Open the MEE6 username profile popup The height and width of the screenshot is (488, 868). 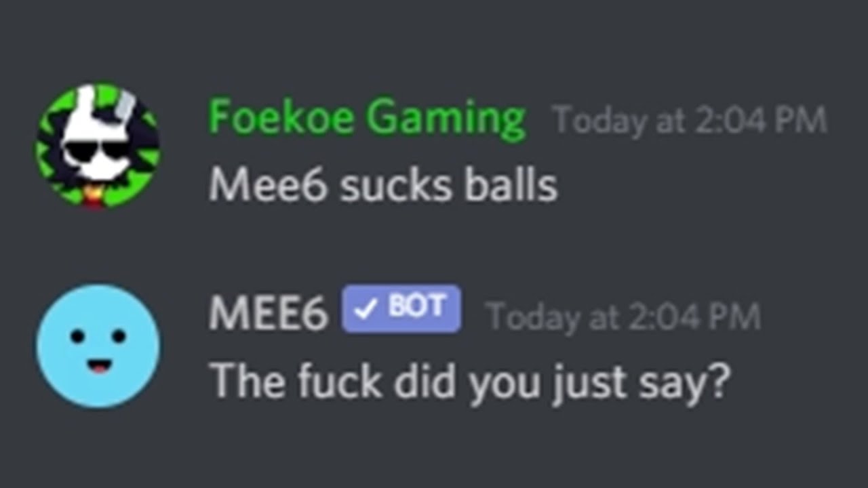point(269,314)
